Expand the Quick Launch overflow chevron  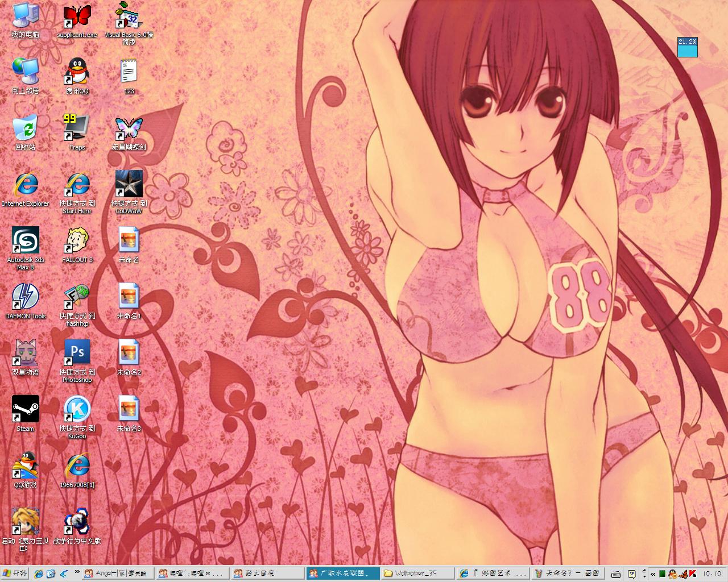click(77, 572)
